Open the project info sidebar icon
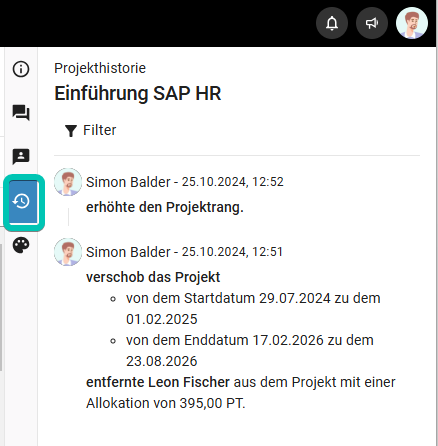Screen dimensions: 438x446 (21, 69)
